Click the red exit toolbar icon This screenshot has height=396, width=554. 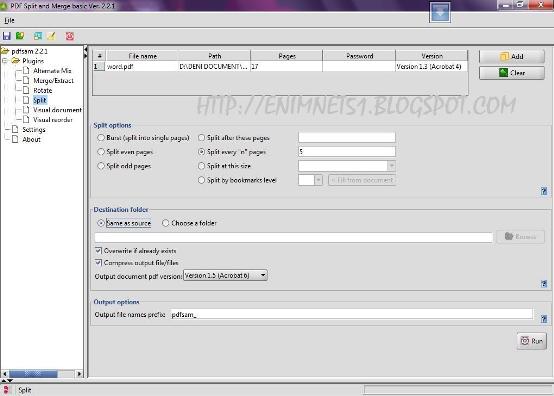click(x=70, y=36)
